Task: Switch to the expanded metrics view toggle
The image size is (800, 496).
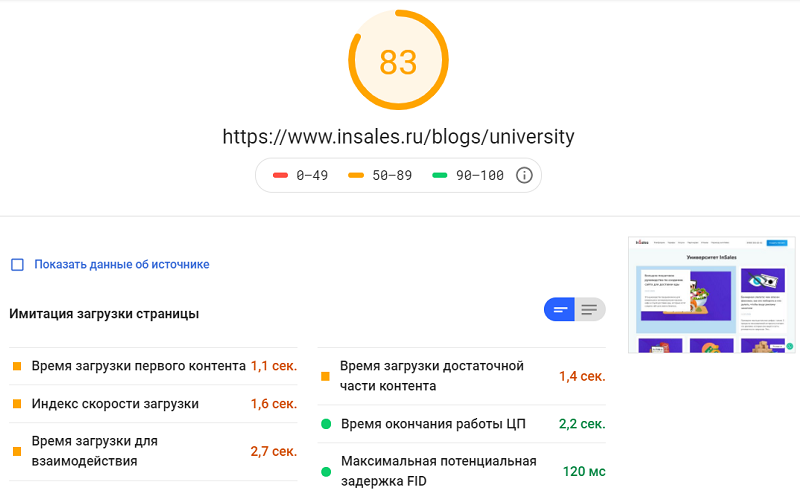Action: pos(590,310)
